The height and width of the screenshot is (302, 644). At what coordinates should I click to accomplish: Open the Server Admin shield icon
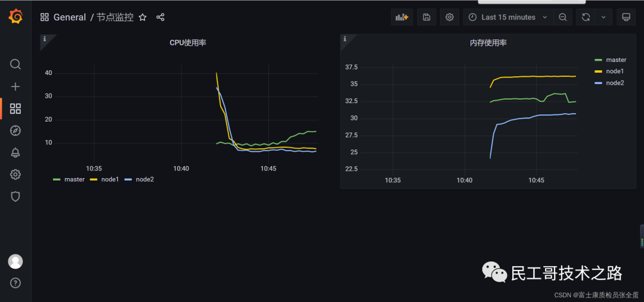click(15, 197)
